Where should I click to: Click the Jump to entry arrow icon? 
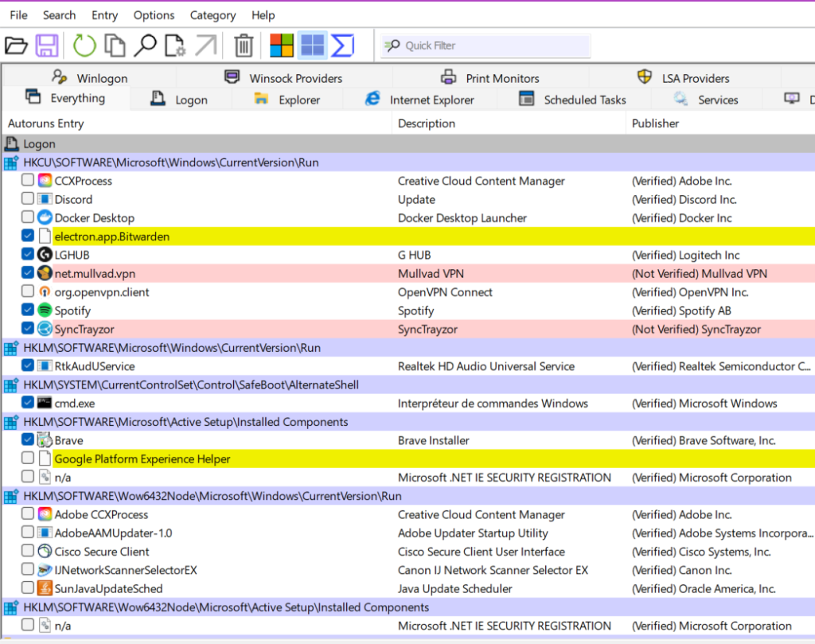point(206,45)
